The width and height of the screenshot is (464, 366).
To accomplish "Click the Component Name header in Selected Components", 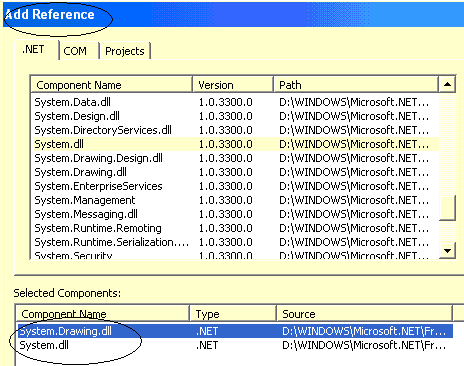I will tap(102, 314).
